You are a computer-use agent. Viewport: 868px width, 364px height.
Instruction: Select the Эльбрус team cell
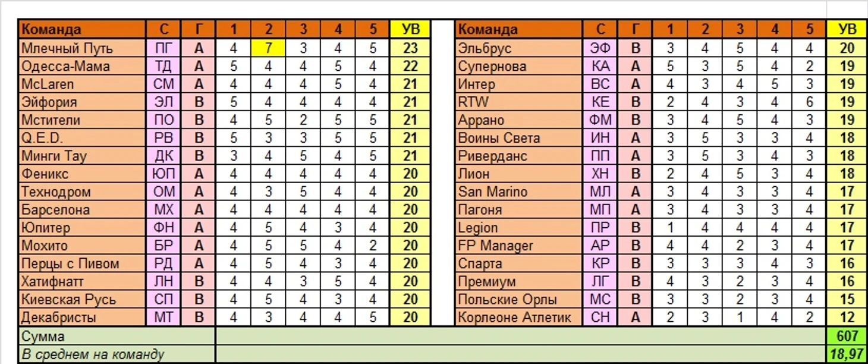pos(519,48)
